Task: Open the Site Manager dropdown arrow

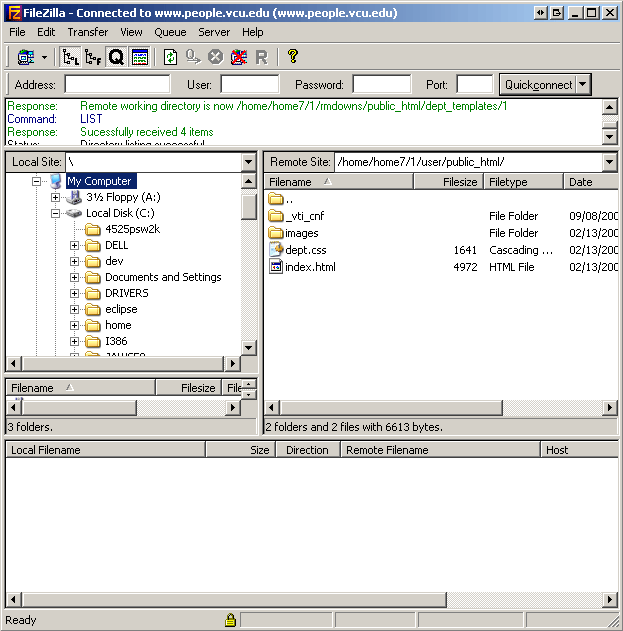Action: pos(44,57)
